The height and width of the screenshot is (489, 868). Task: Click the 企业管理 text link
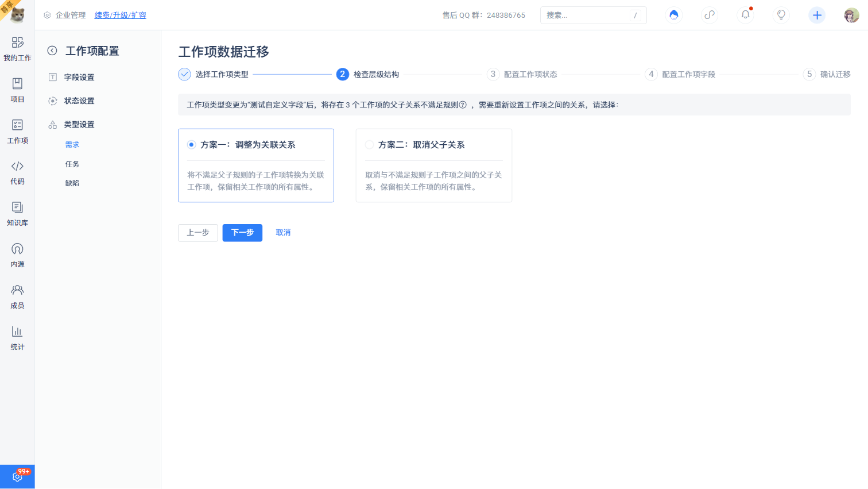[x=71, y=16]
